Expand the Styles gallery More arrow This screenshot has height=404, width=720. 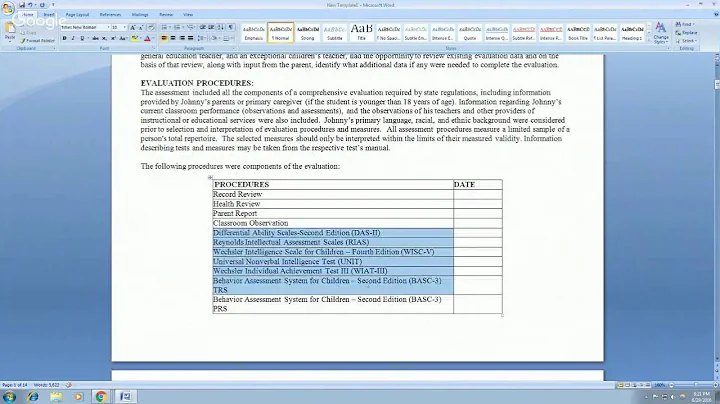[649, 40]
